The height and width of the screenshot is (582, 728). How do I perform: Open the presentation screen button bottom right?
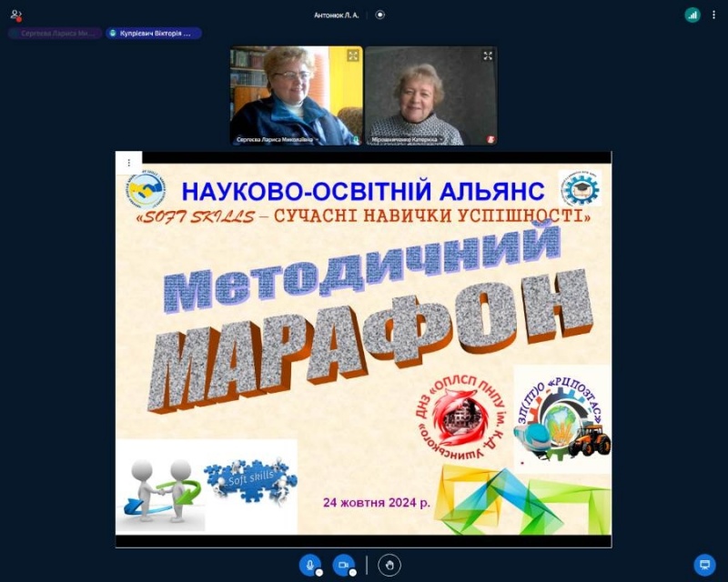[703, 565]
